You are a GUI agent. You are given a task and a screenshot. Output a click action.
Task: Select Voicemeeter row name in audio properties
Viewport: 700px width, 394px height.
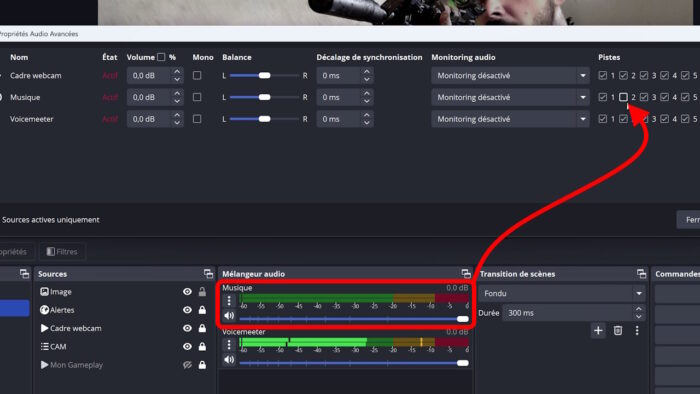click(x=32, y=119)
